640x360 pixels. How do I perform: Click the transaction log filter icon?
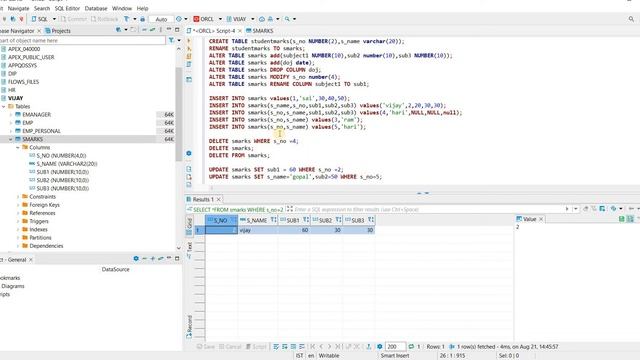(x=127, y=19)
